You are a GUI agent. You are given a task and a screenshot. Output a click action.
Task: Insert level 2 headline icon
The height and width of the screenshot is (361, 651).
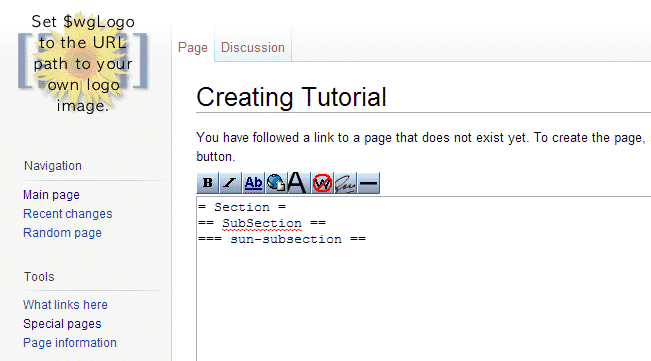297,183
